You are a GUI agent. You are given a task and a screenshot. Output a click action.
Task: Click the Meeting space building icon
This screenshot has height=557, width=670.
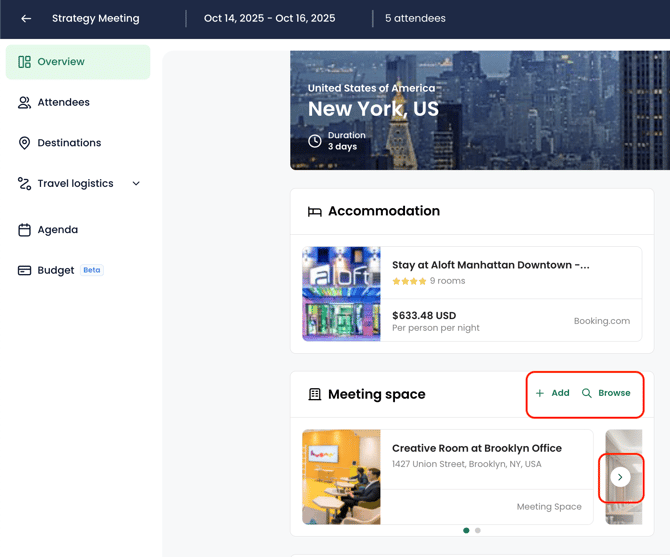(x=315, y=395)
